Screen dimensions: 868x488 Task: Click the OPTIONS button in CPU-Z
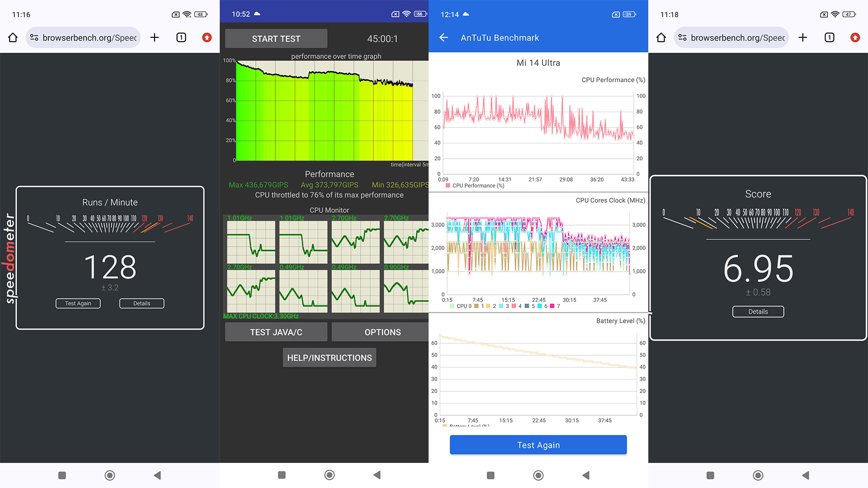pos(382,332)
